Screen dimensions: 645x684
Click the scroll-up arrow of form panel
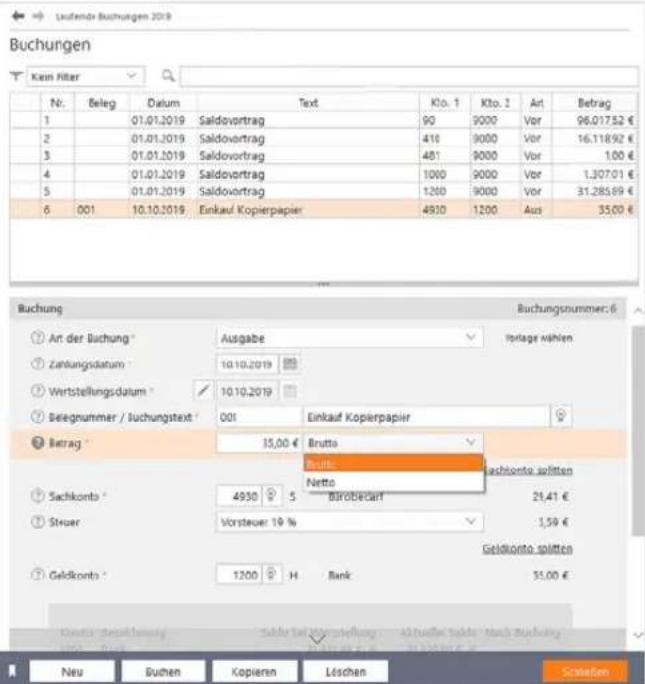pyautogui.click(x=638, y=311)
